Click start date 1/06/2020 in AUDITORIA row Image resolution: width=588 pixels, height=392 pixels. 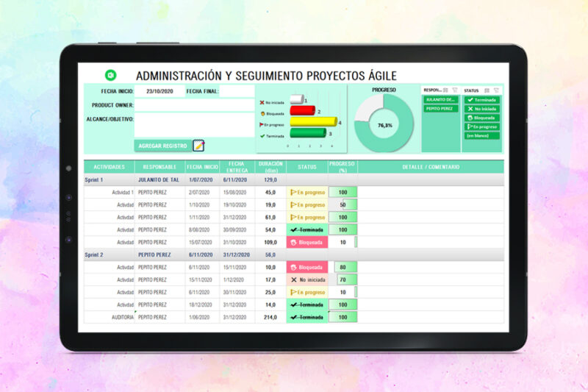[x=199, y=318]
